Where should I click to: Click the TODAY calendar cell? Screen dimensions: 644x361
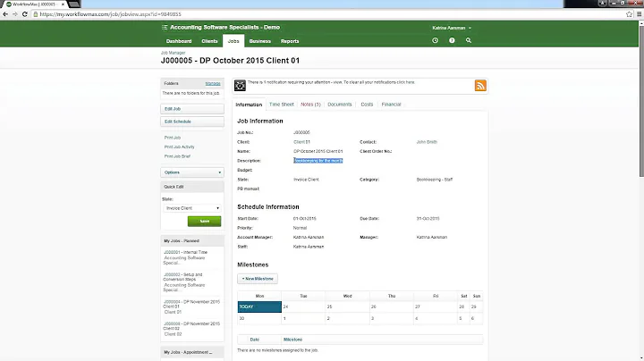pyautogui.click(x=259, y=306)
